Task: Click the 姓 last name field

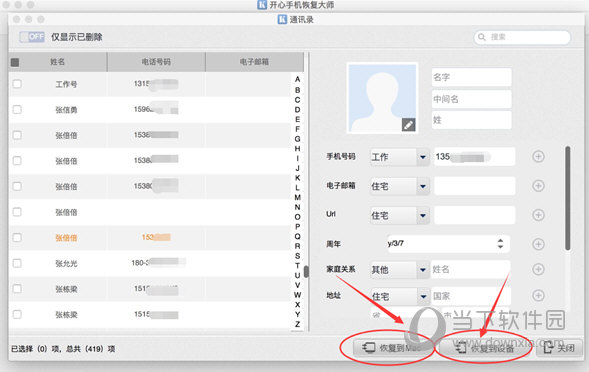Action: [x=471, y=120]
